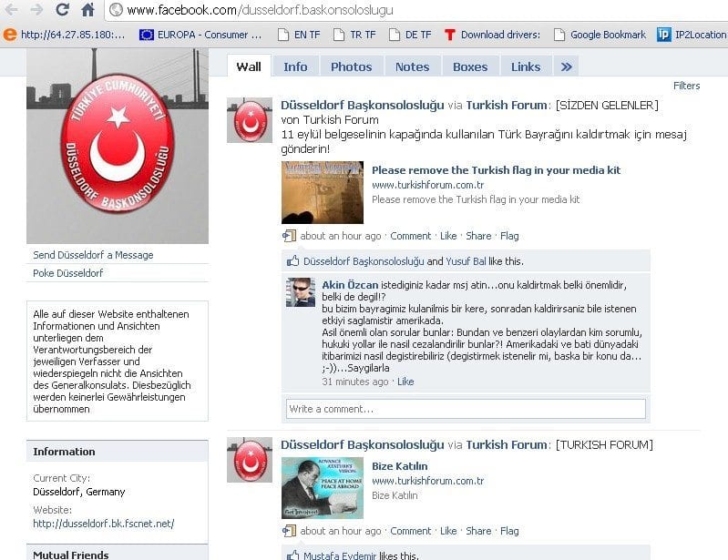Go to browser home page icon
Image resolution: width=728 pixels, height=560 pixels.
tap(87, 9)
